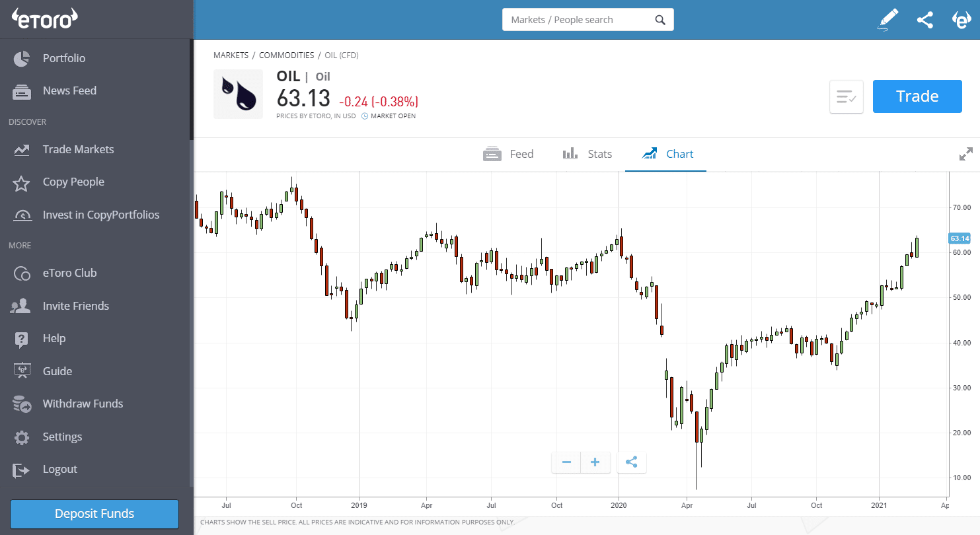Open Invest in CopyPortfolios

tap(101, 215)
